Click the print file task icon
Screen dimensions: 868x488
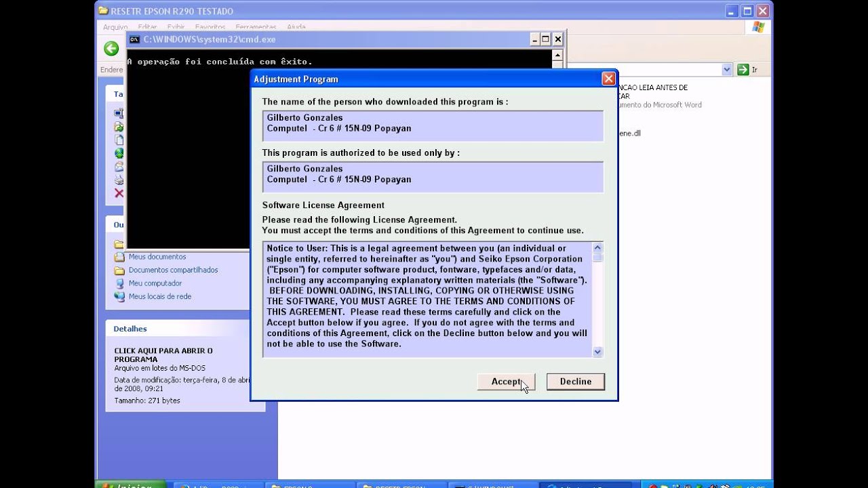pyautogui.click(x=119, y=180)
